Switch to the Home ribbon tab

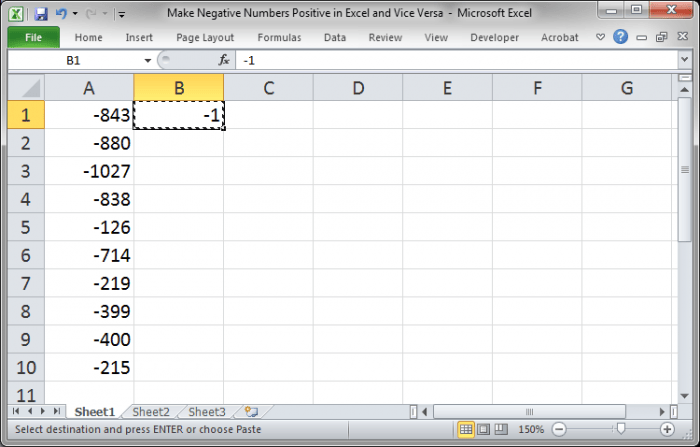(x=88, y=38)
